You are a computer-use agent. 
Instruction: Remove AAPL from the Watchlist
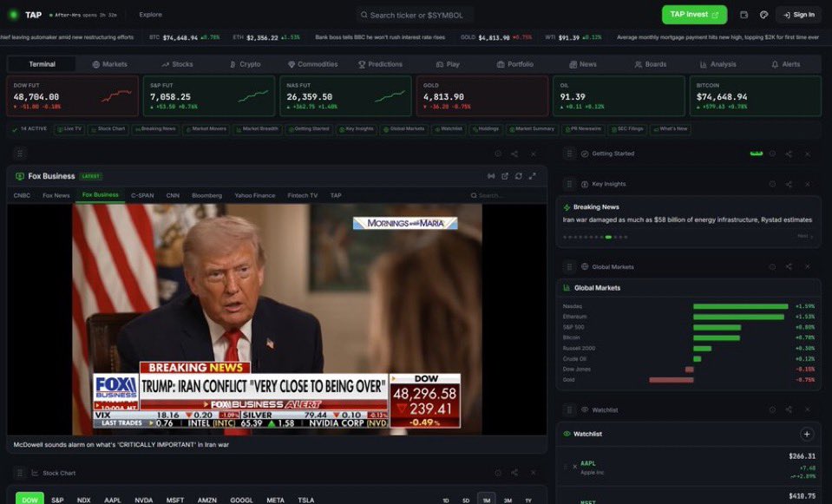574,467
